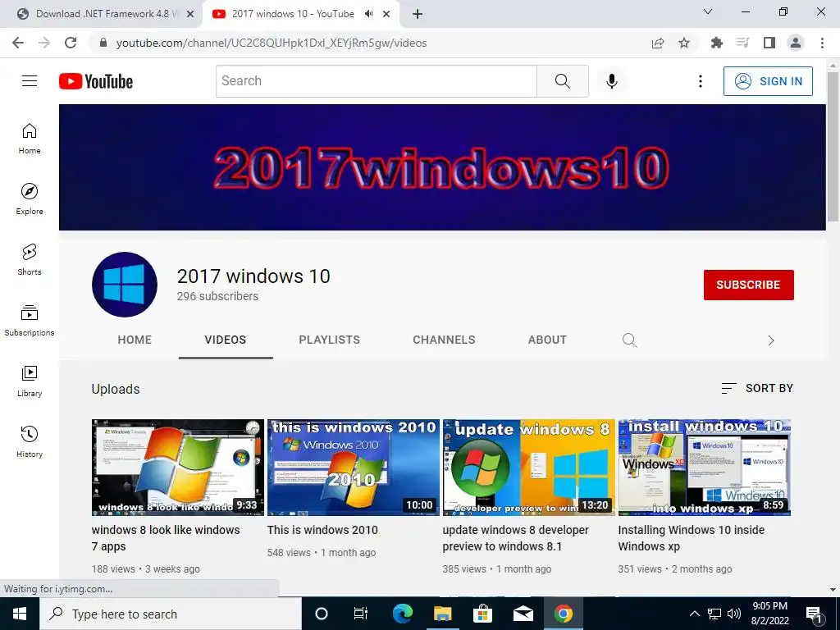Close the Download .NET Framework tab
Viewport: 840px width, 630px height.
190,14
